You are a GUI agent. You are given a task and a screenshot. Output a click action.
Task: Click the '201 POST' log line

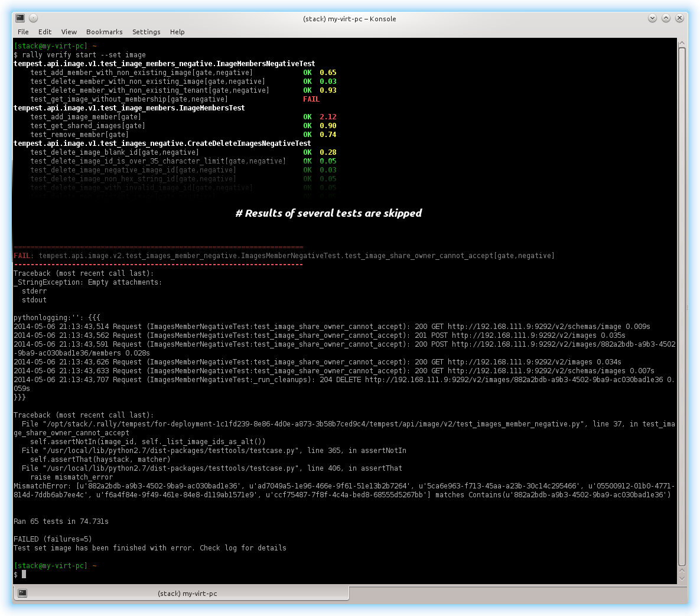[x=319, y=335]
